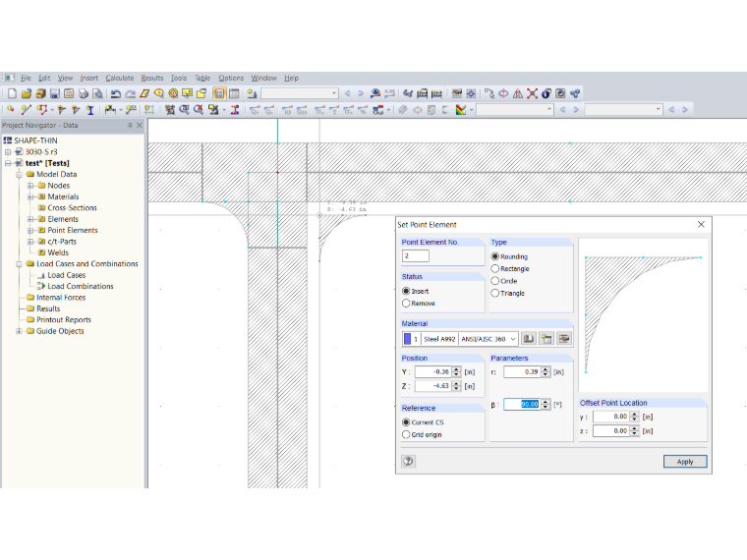Viewport: 747px width, 560px height.
Task: Toggle the highlighted table view icon
Action: pos(219,93)
